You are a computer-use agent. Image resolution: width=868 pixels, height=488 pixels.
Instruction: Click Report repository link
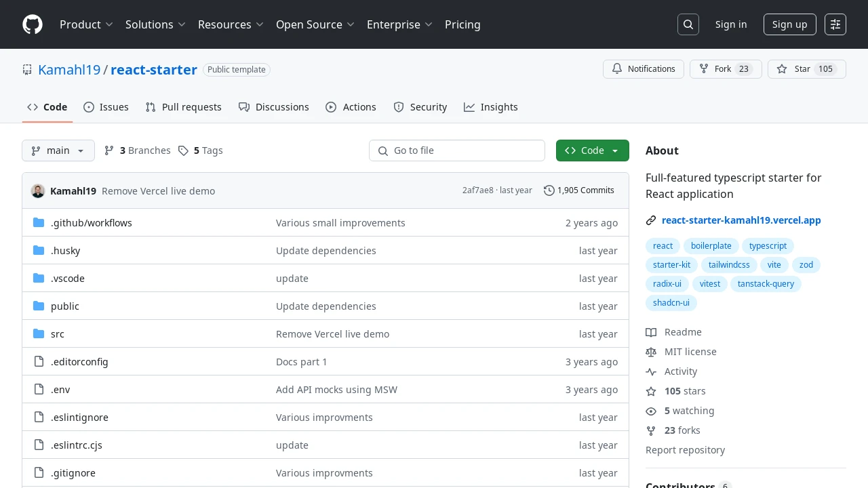(x=685, y=450)
